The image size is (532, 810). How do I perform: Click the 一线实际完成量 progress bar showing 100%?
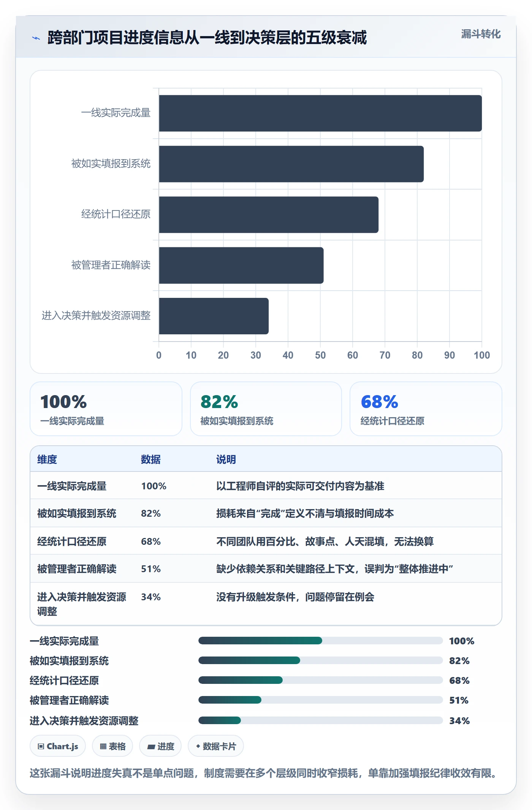click(x=320, y=641)
